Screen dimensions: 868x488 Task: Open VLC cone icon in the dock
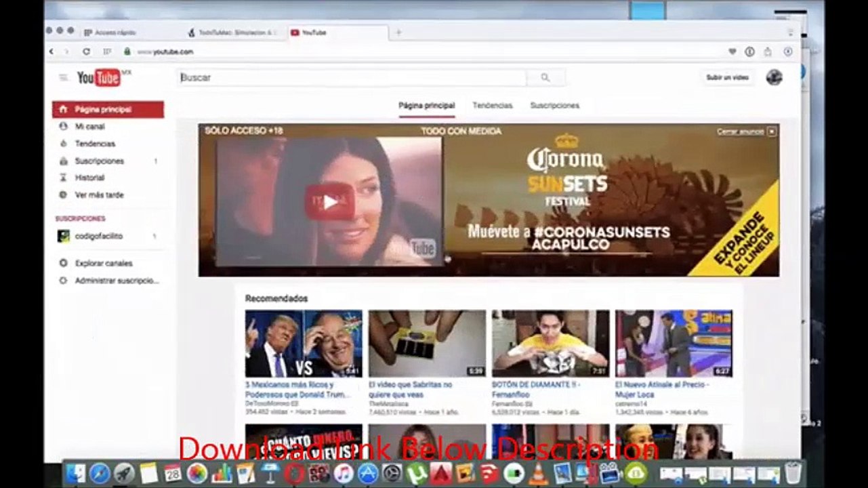coord(538,473)
